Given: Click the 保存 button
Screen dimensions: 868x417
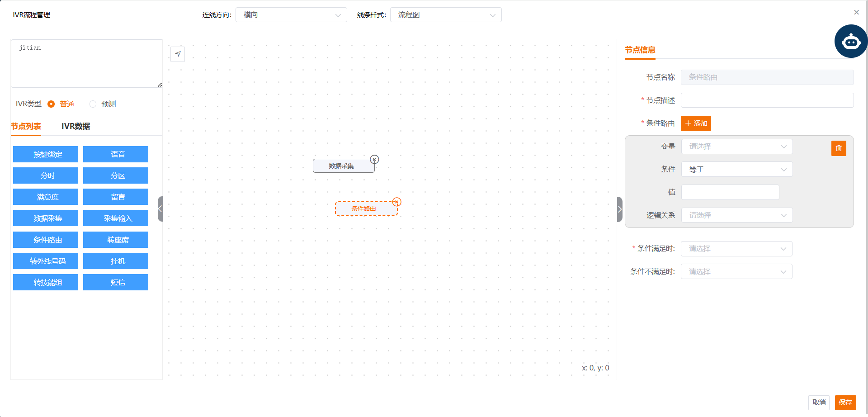Looking at the screenshot, I should (845, 403).
